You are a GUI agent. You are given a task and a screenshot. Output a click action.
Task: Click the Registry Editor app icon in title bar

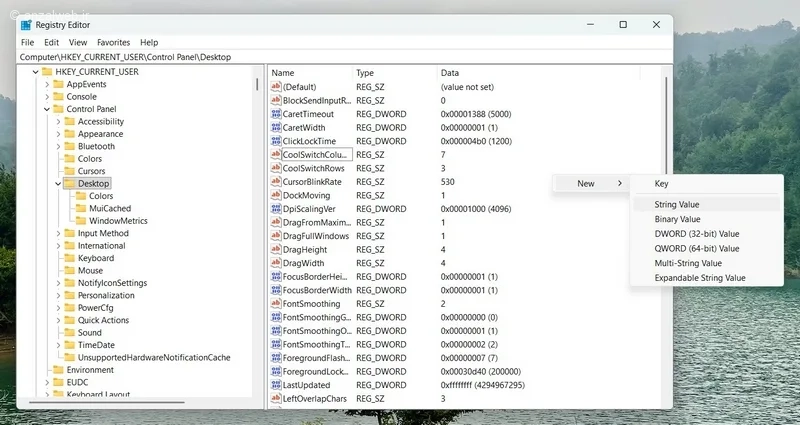click(26, 25)
